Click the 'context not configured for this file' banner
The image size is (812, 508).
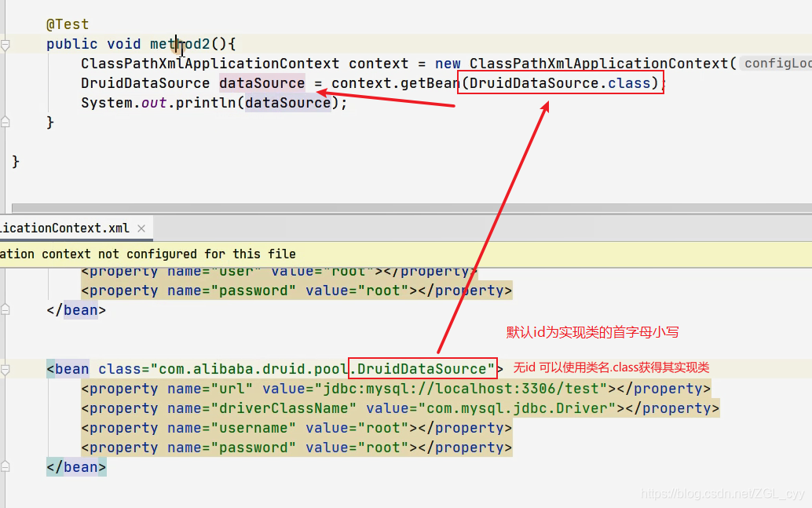click(406, 254)
